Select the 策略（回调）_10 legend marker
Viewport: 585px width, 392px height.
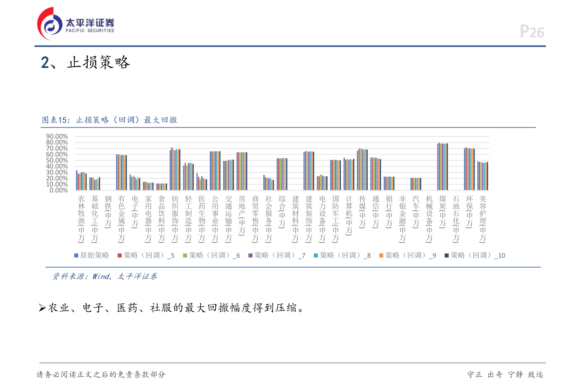(x=447, y=255)
